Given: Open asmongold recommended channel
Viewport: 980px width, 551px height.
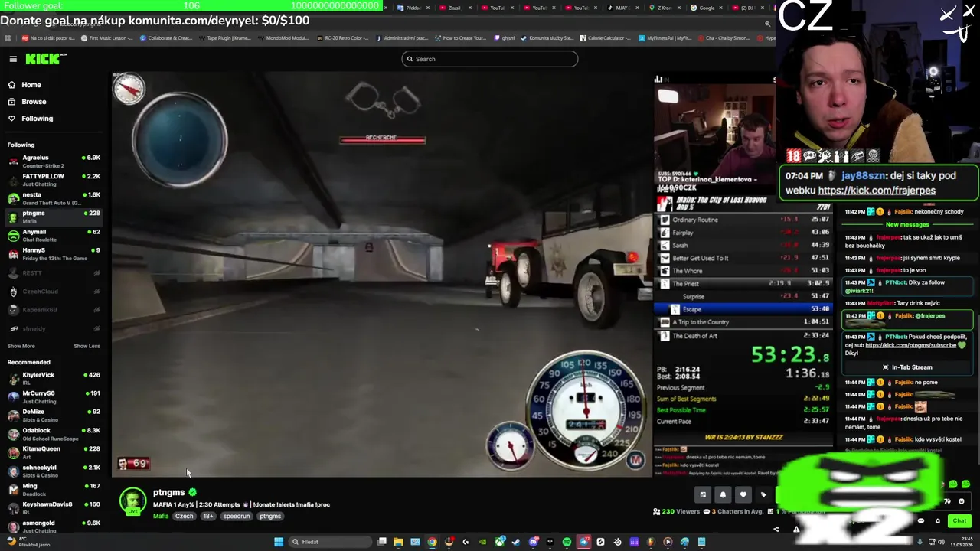Looking at the screenshot, I should pos(54,526).
